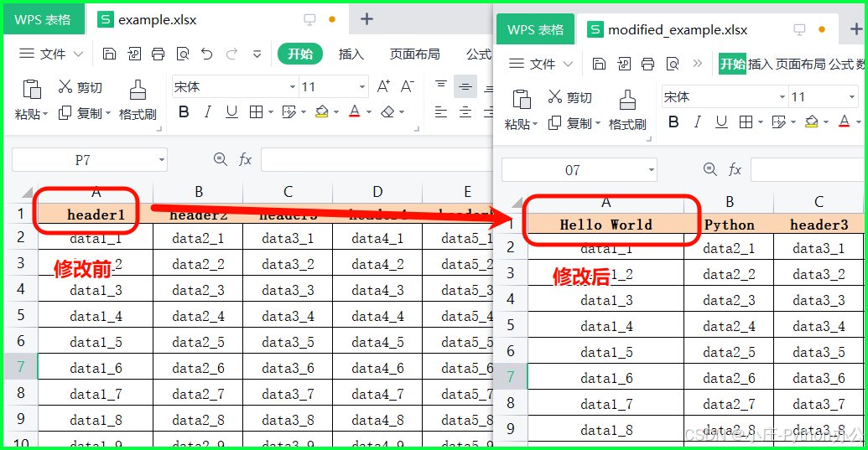This screenshot has height=450, width=868.
Task: Switch to 页面布局 tab in example.xlsx
Action: (414, 54)
